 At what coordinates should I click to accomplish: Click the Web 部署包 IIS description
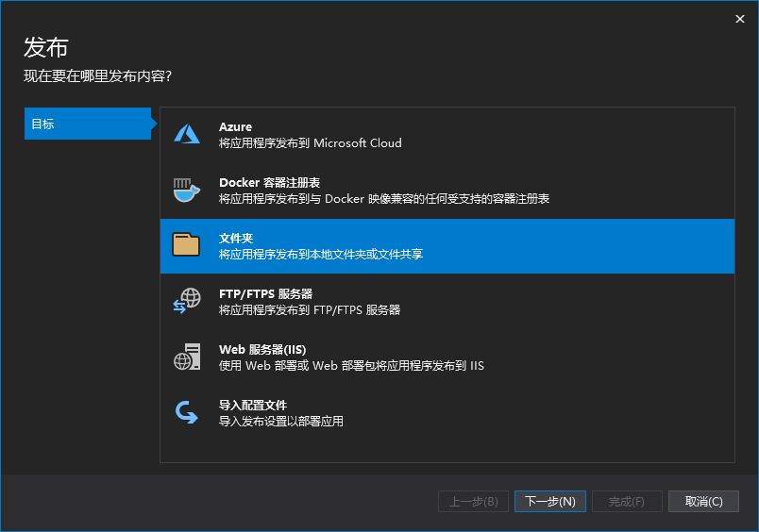[351, 366]
